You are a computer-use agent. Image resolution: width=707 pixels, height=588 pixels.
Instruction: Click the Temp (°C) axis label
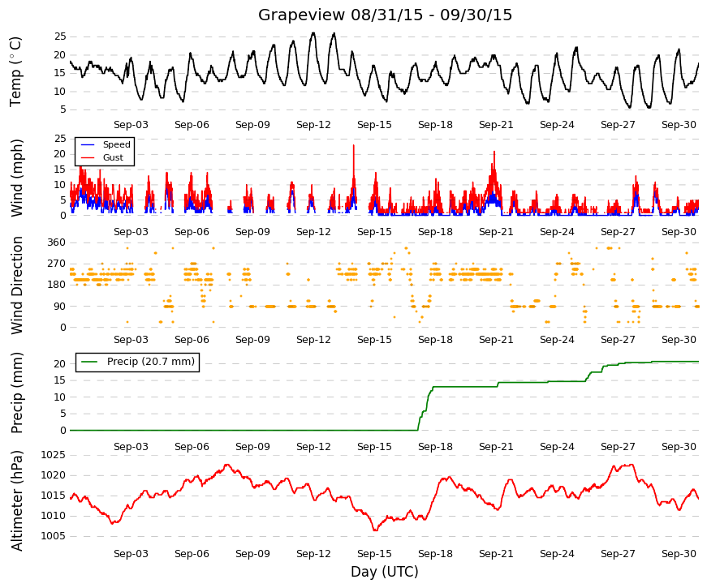pyautogui.click(x=15, y=71)
